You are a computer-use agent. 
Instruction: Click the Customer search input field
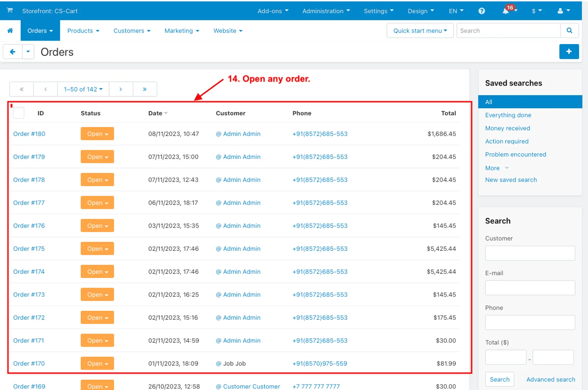[530, 253]
